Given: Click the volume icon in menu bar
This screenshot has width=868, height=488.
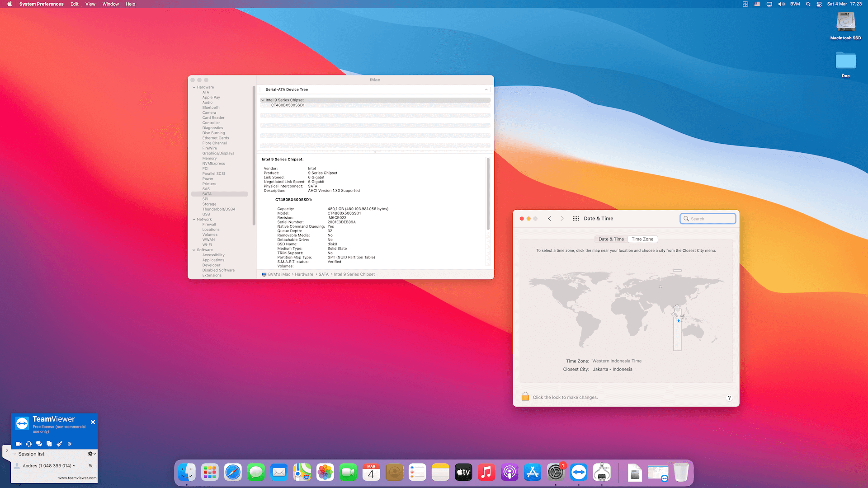Looking at the screenshot, I should tap(781, 4).
